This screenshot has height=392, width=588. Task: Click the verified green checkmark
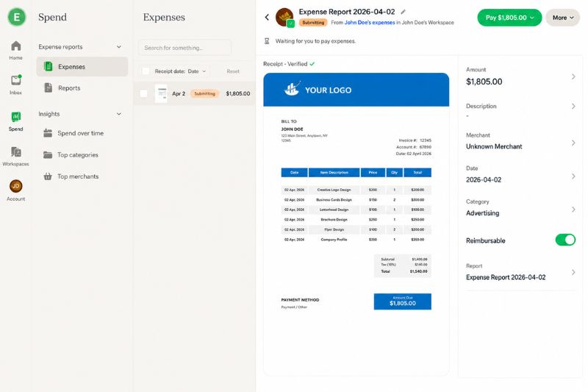coord(312,64)
